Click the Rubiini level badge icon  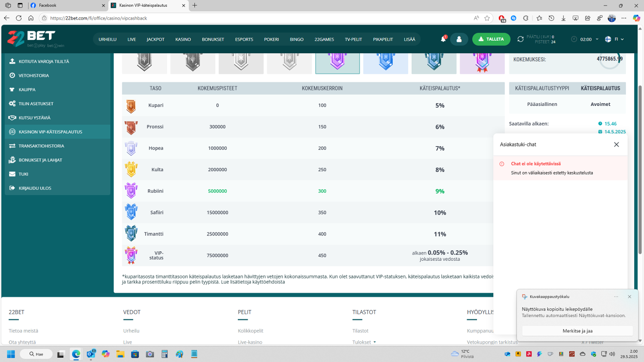pos(131,191)
